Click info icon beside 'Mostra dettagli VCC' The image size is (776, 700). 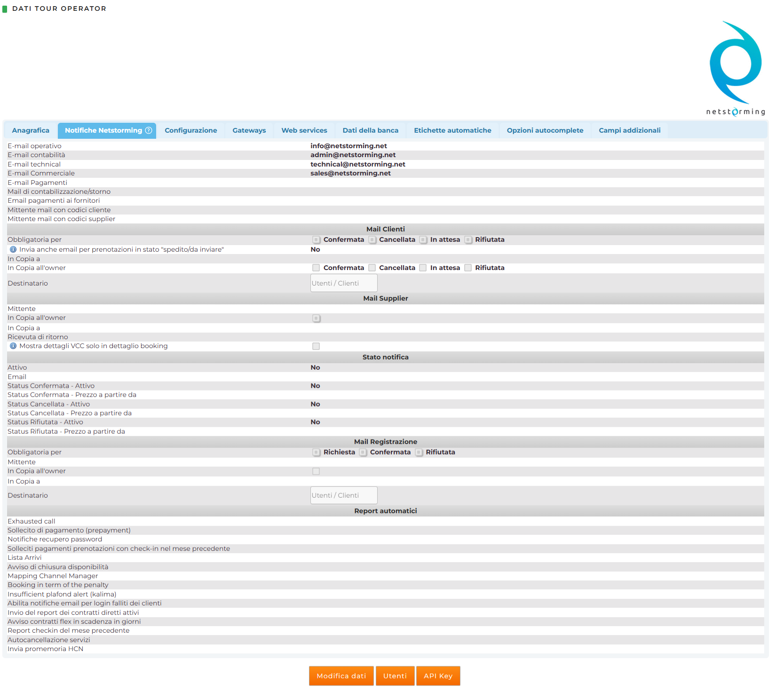[13, 346]
